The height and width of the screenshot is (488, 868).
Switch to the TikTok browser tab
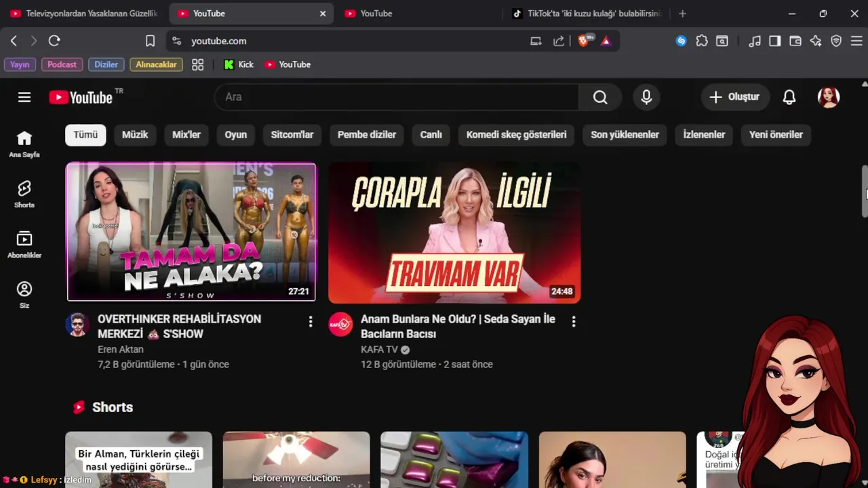tap(586, 14)
